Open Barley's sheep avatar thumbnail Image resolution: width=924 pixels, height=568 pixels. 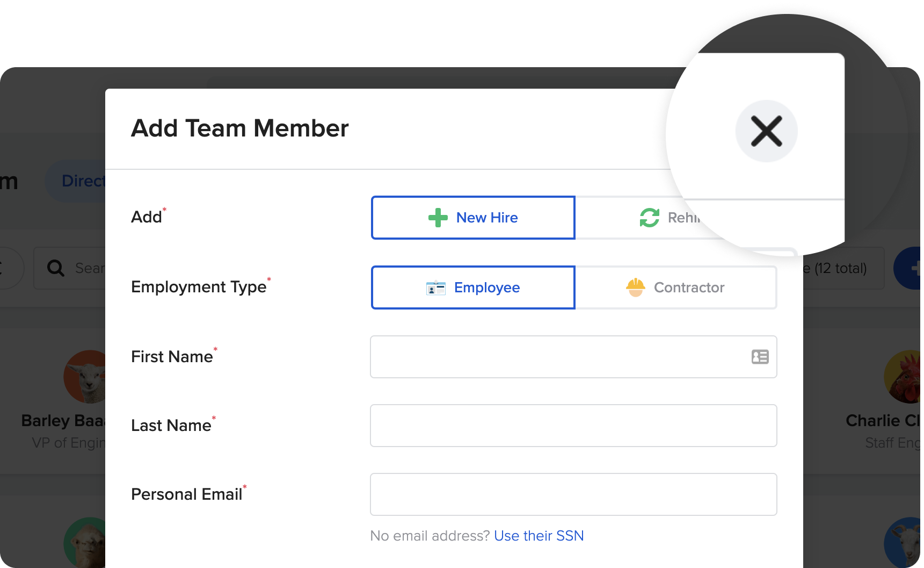click(86, 377)
